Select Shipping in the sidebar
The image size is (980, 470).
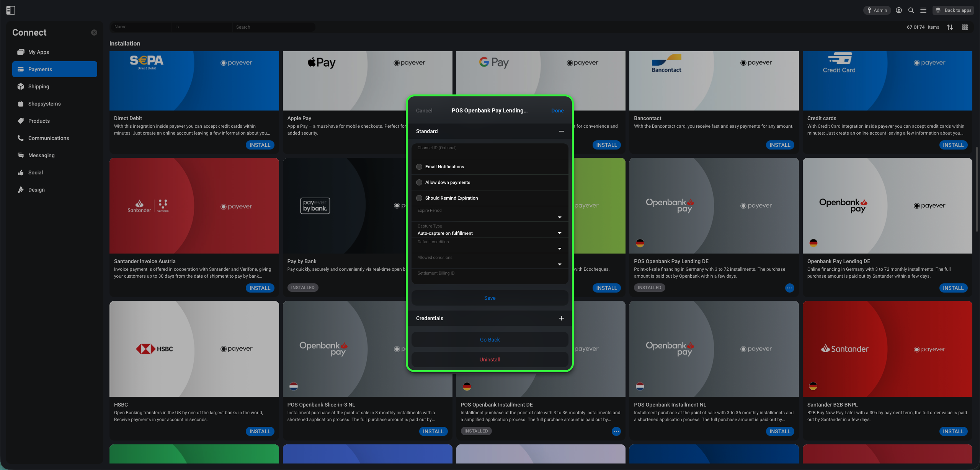55,86
